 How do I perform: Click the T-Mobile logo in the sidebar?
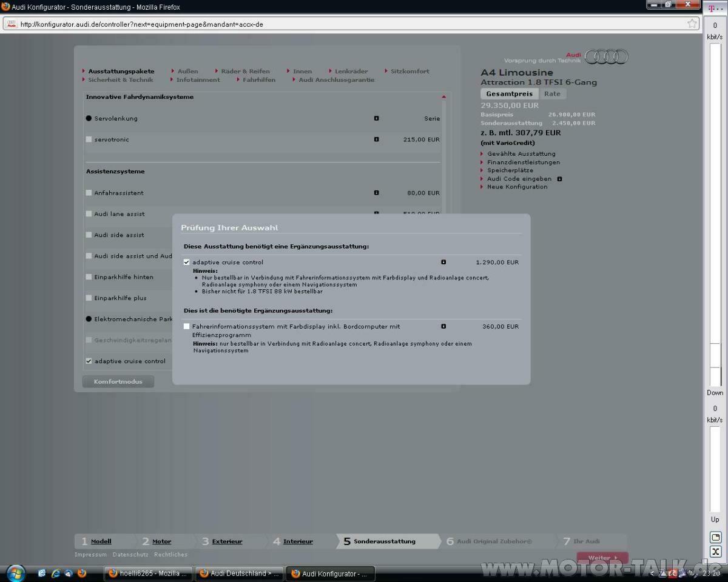pyautogui.click(x=715, y=8)
